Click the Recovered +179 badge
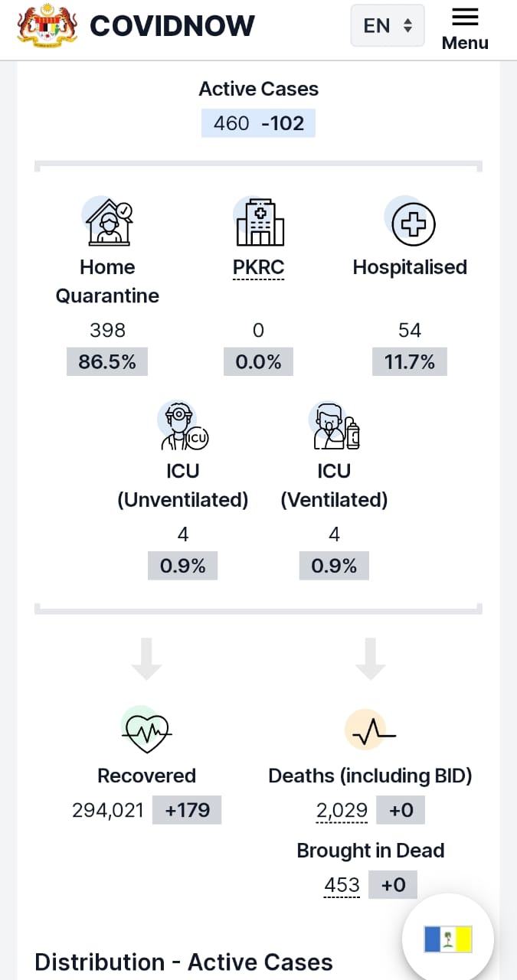The width and height of the screenshot is (517, 980). (187, 810)
